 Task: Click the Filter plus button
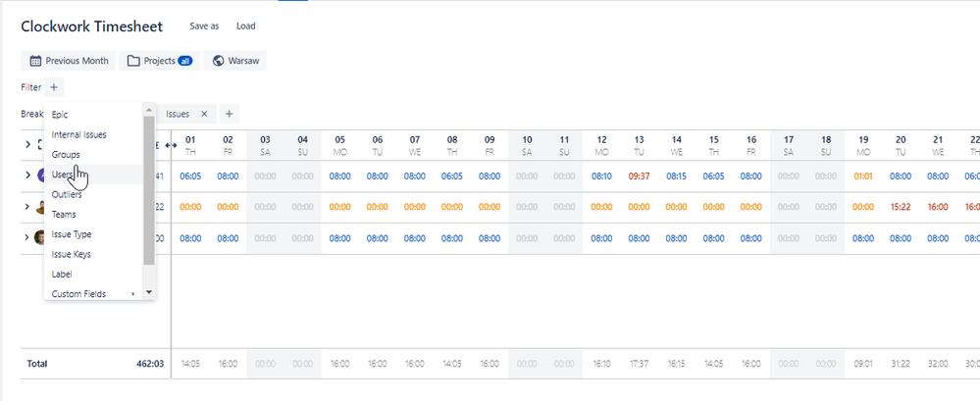click(54, 87)
